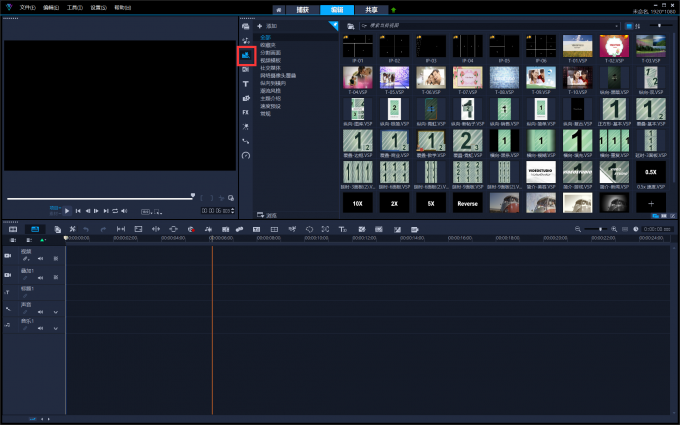Open the Sound Mixer toolbar icon
Viewport: 680px width, 425px height.
tap(208, 229)
